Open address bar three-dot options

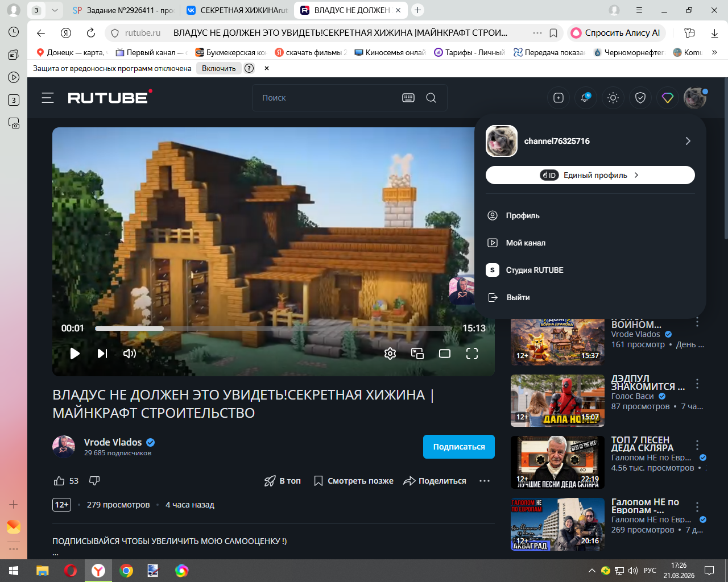(x=537, y=33)
